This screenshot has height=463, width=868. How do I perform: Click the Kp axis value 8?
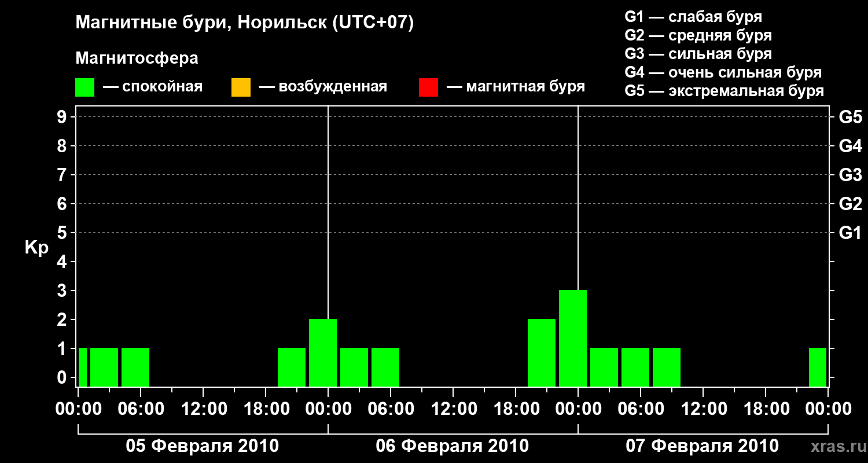[x=63, y=146]
